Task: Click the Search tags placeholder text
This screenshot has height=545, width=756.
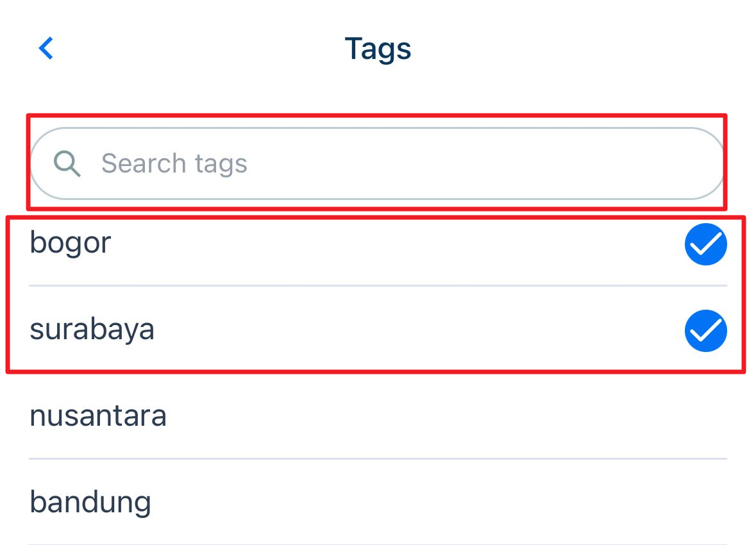Action: point(174,164)
